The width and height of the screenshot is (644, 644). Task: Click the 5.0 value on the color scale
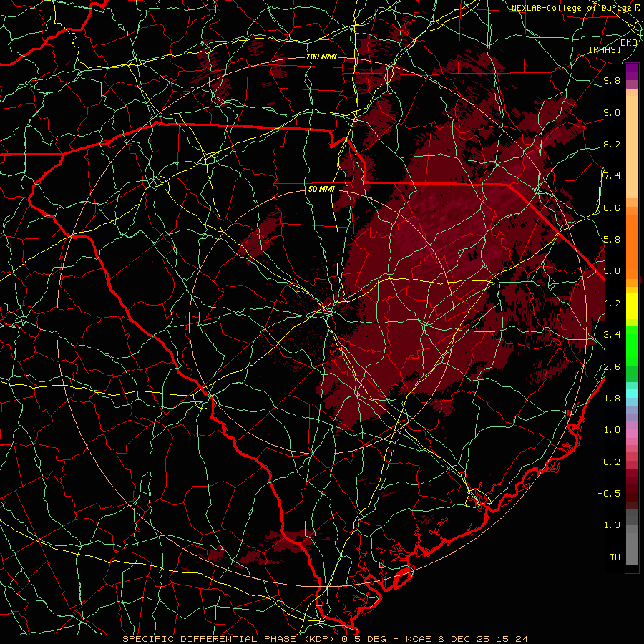coord(612,271)
